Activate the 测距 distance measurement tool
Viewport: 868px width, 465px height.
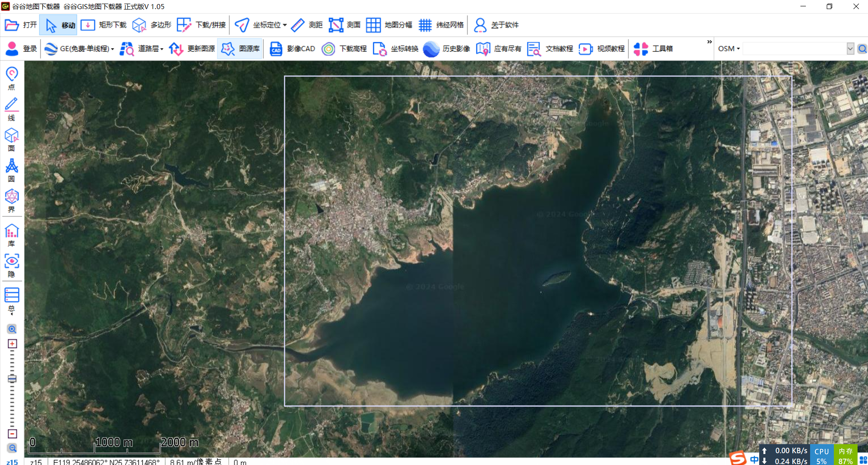pyautogui.click(x=307, y=25)
